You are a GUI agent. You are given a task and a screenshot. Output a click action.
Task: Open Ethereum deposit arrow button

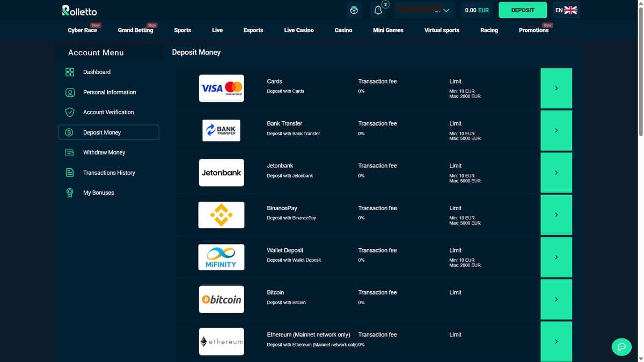point(556,341)
